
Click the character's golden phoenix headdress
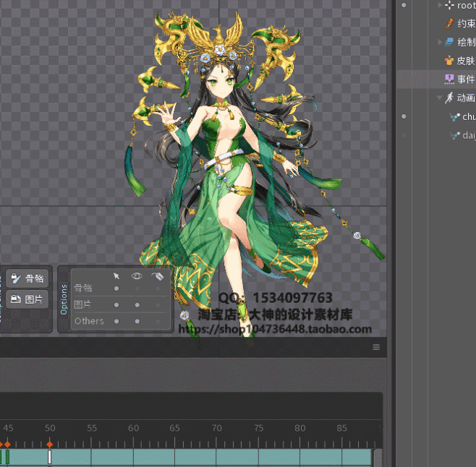(219, 38)
